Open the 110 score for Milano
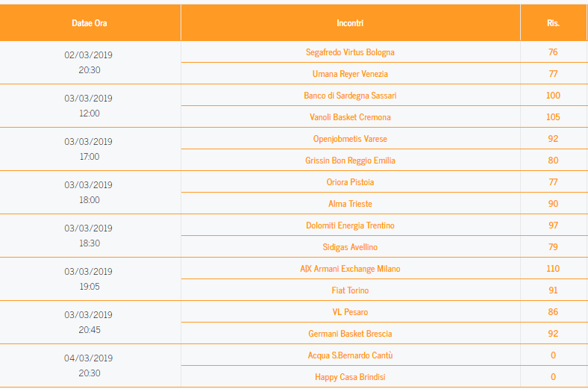The width and height of the screenshot is (588, 389). [553, 269]
